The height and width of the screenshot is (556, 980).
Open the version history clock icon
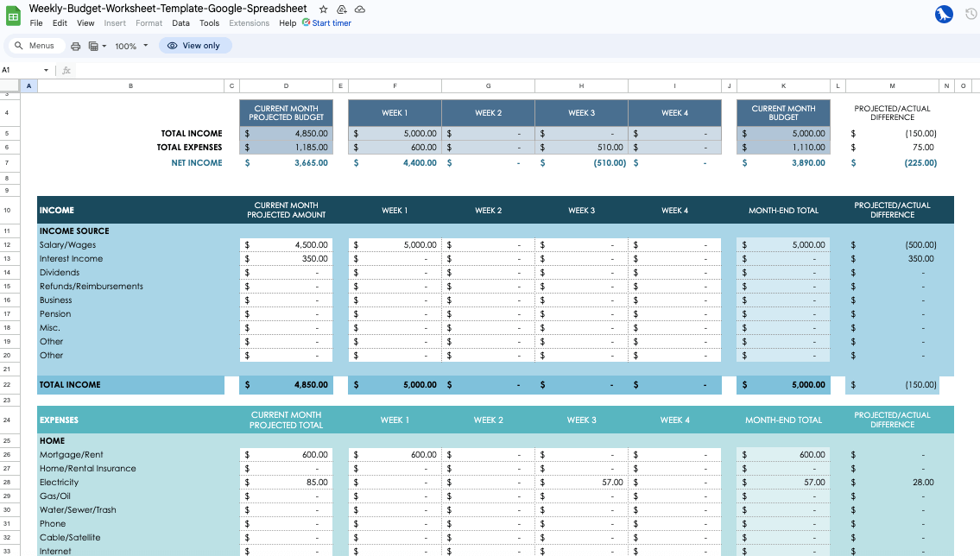point(971,14)
